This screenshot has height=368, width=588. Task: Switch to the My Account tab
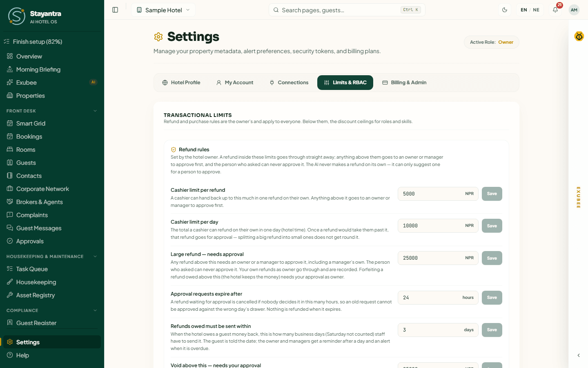pos(235,83)
